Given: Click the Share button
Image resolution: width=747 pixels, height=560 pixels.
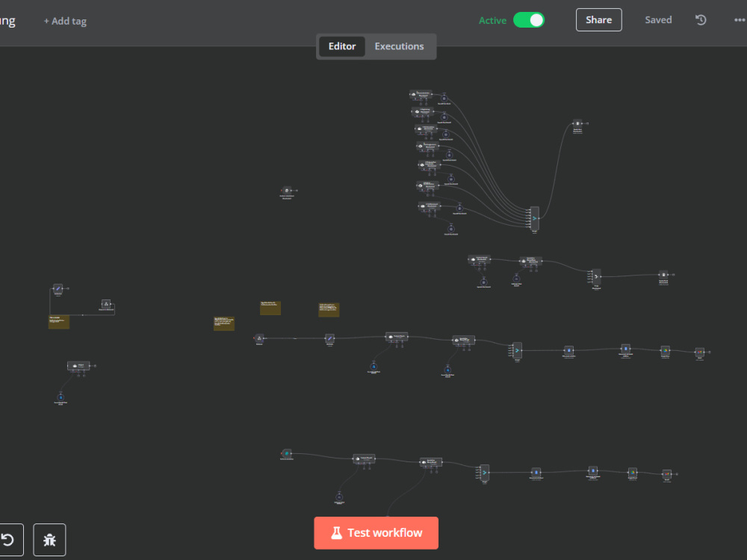Looking at the screenshot, I should click(598, 20).
